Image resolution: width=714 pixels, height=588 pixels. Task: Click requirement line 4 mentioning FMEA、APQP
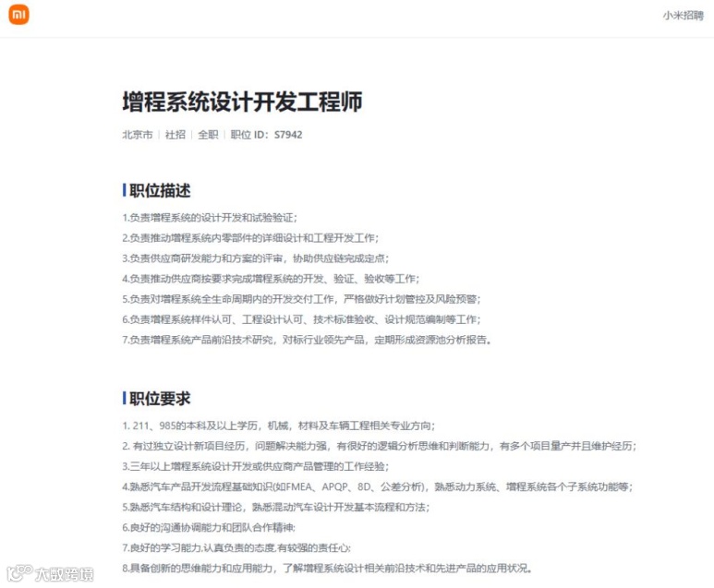(x=378, y=487)
